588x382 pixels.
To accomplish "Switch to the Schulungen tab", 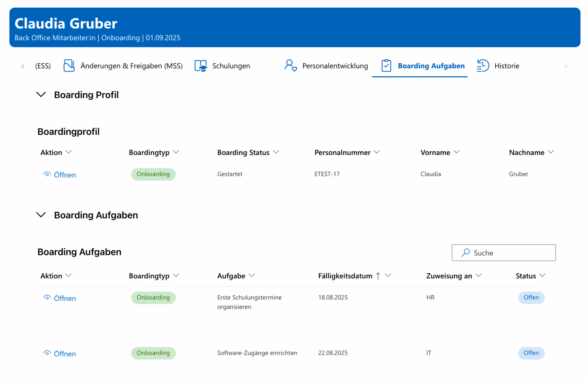I will 231,66.
